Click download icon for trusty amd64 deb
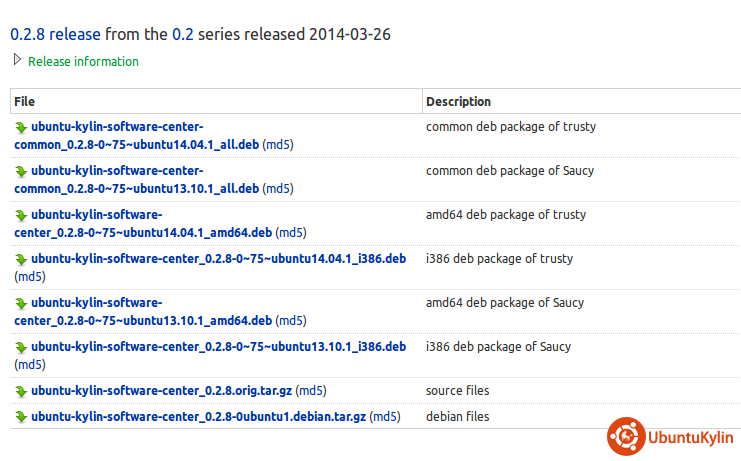 (21, 216)
